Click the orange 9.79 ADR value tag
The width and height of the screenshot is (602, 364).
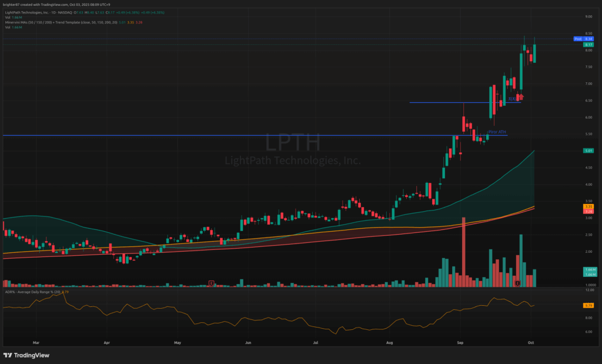588,305
